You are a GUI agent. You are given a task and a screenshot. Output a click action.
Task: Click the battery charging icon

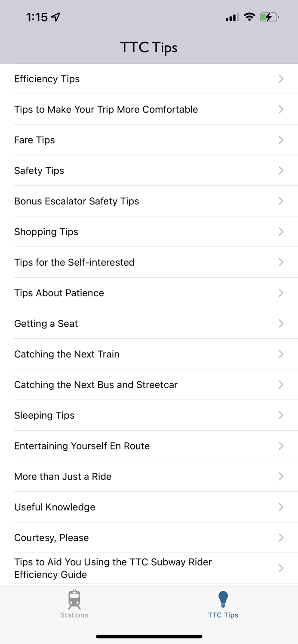(269, 17)
